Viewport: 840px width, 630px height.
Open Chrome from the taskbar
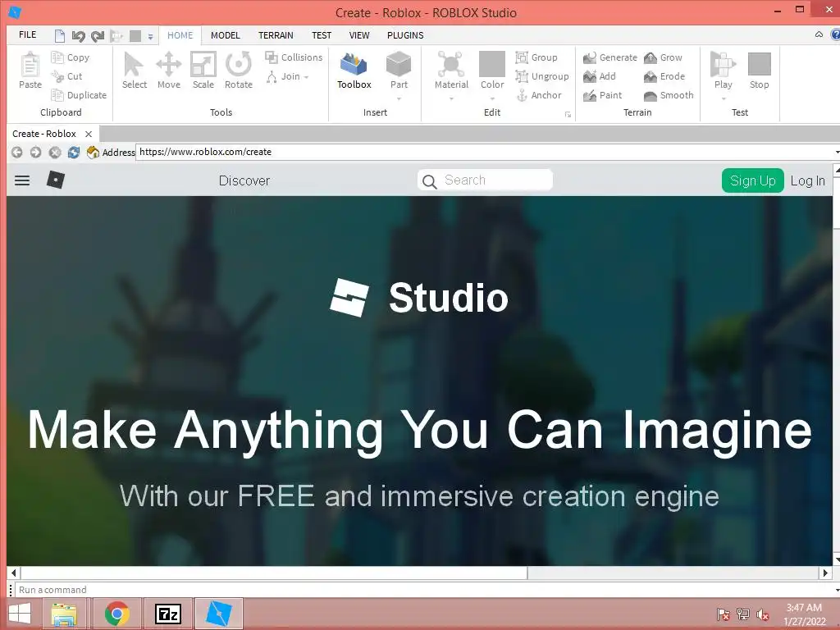point(116,614)
